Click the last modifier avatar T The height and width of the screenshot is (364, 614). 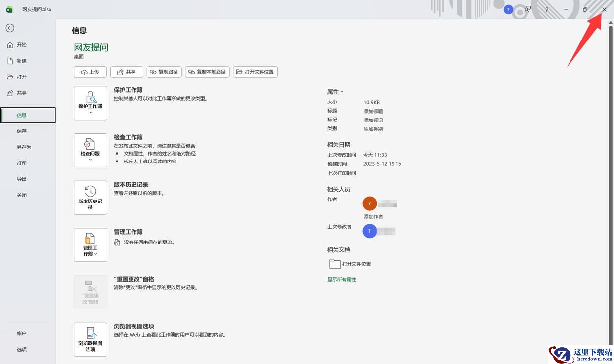(x=370, y=231)
